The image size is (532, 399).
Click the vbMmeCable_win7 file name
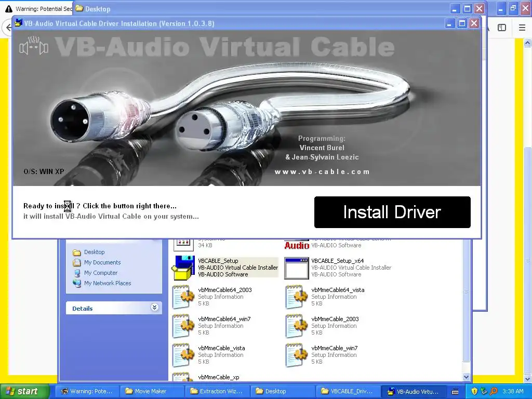[335, 348]
